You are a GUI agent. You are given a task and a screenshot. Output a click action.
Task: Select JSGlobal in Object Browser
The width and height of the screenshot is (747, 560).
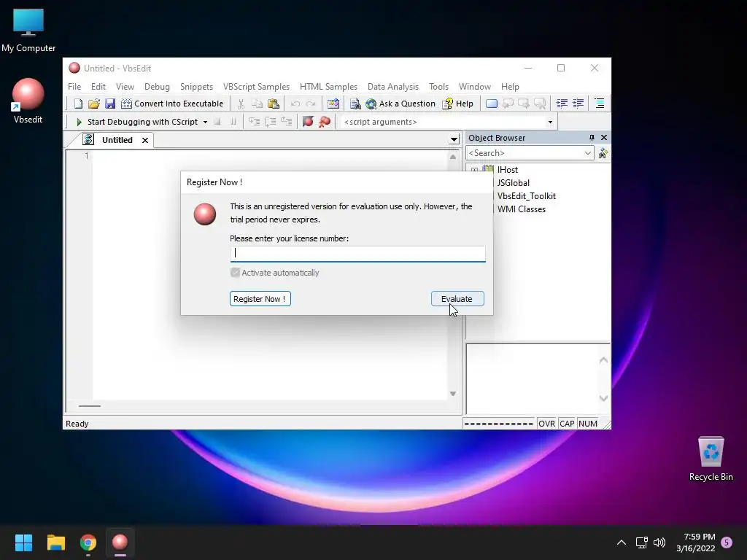coord(513,183)
